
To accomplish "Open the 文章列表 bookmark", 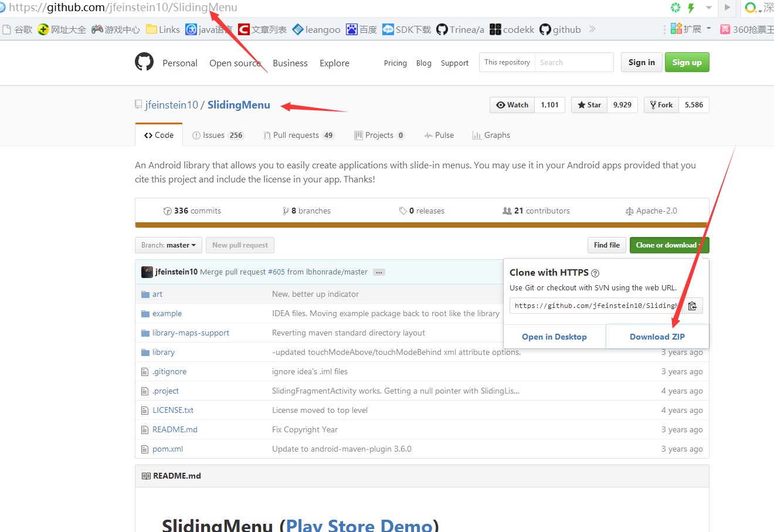I will (262, 29).
